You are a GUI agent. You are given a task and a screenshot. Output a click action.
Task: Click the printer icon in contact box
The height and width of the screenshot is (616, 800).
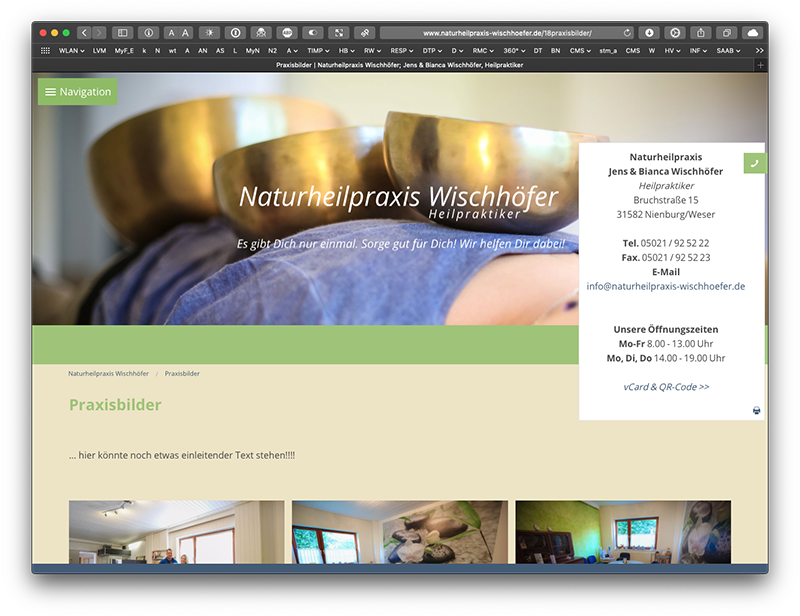coord(756,410)
